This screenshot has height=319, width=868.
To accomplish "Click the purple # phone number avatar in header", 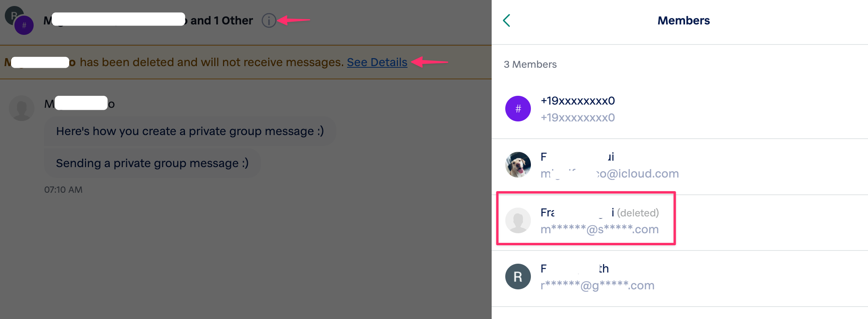I will (x=24, y=25).
